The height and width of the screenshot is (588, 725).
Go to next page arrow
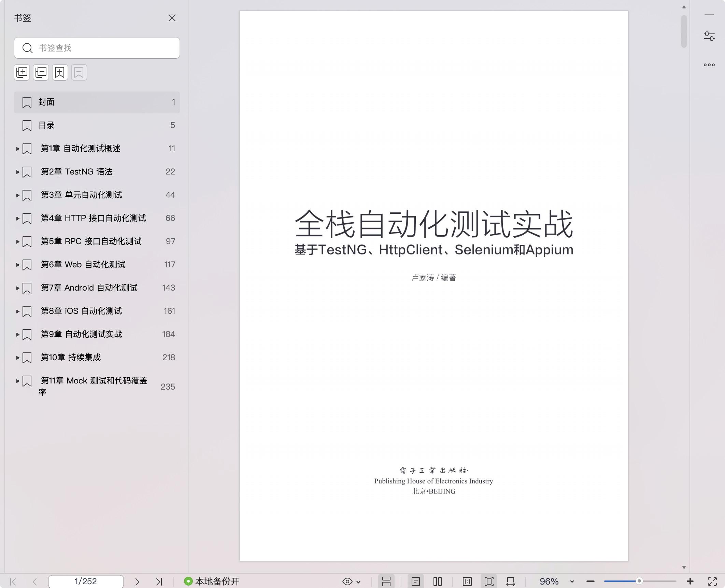pos(137,582)
